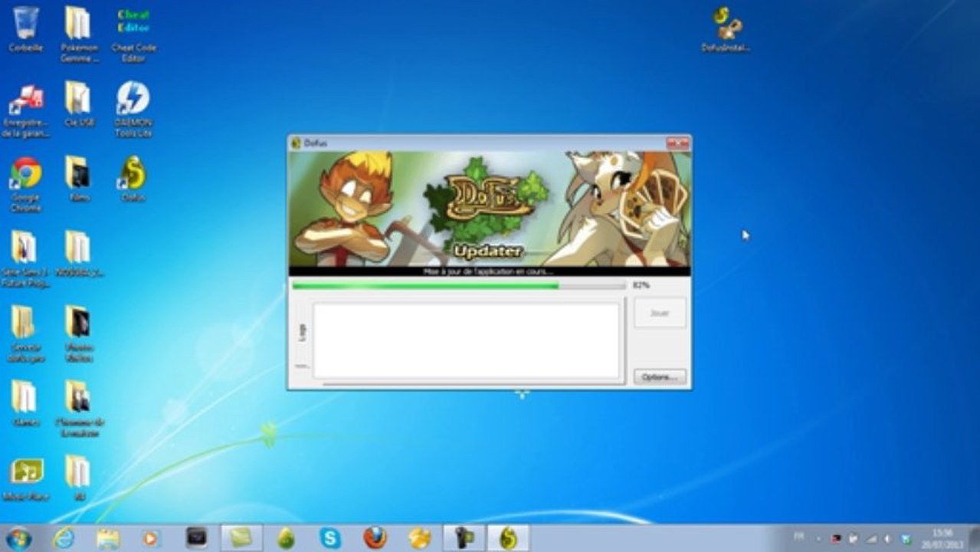Click the green note app in taskbar
Image resolution: width=980 pixels, height=552 pixels.
pos(242,538)
